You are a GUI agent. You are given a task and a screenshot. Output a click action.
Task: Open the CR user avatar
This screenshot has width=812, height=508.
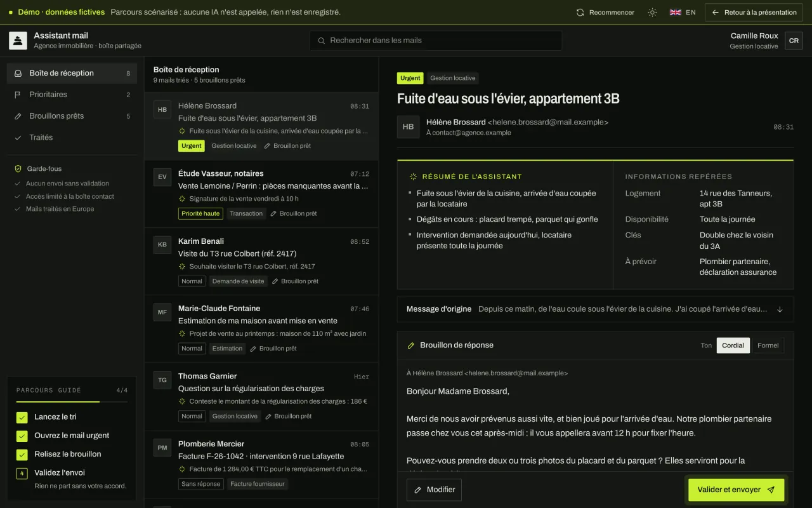pyautogui.click(x=794, y=41)
